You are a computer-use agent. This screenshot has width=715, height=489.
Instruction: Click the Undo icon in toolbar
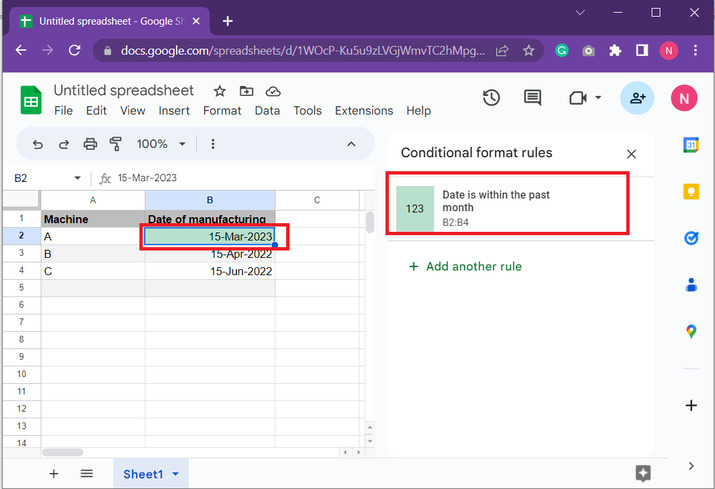tap(38, 145)
